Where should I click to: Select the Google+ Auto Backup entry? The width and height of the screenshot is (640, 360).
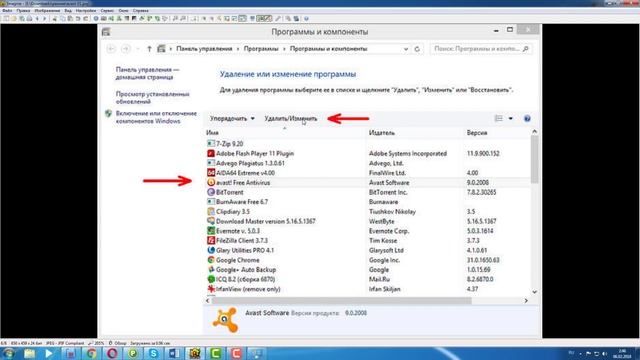[246, 269]
